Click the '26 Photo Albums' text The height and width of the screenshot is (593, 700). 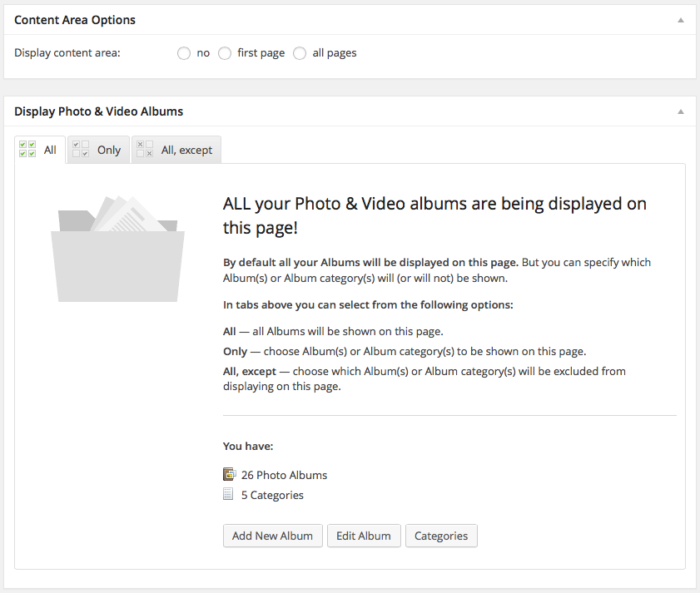(284, 476)
